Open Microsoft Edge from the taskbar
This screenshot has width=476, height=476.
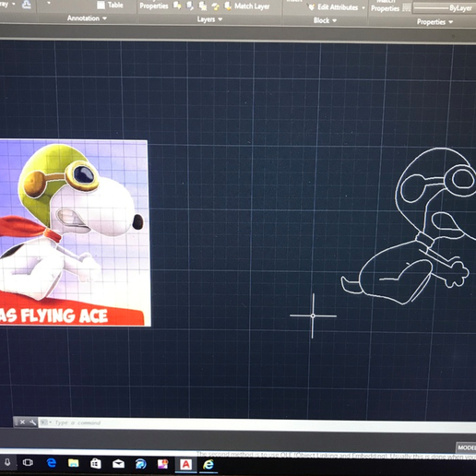(51, 463)
